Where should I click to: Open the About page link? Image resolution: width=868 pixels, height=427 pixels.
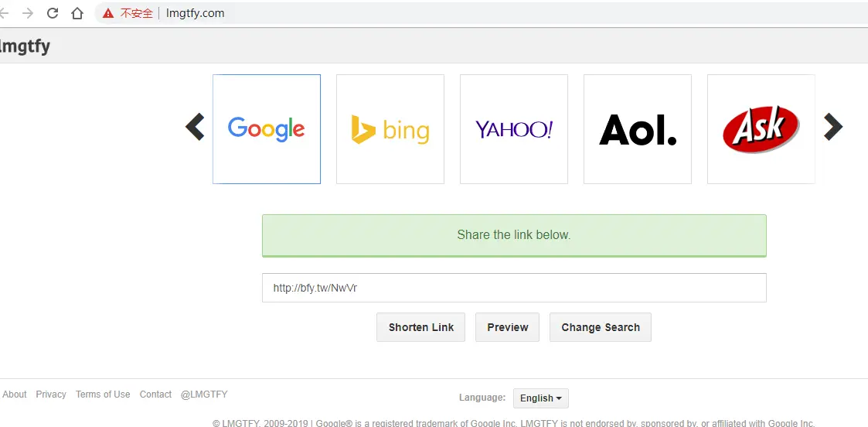[15, 395]
